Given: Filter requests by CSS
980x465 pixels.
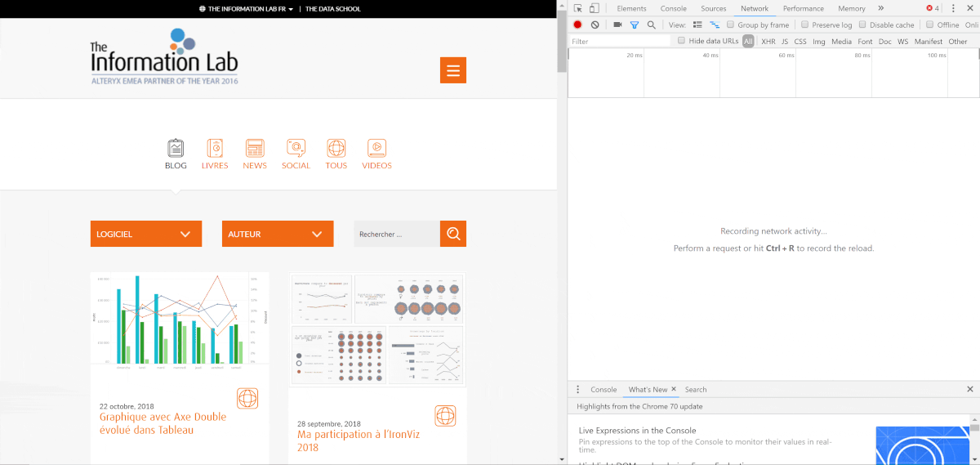Looking at the screenshot, I should (x=800, y=41).
